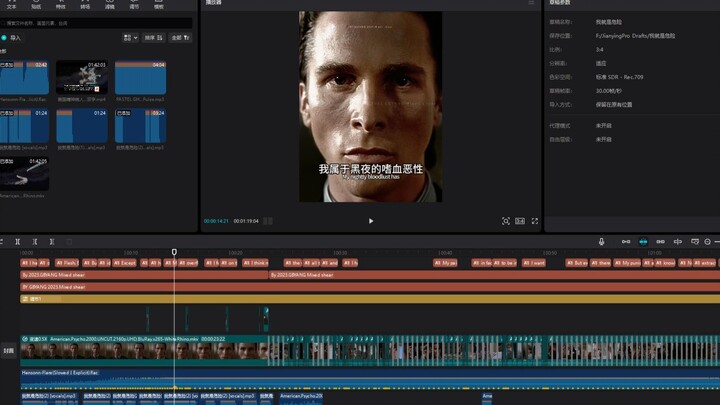
Task: Play the preview in the player
Action: [371, 221]
